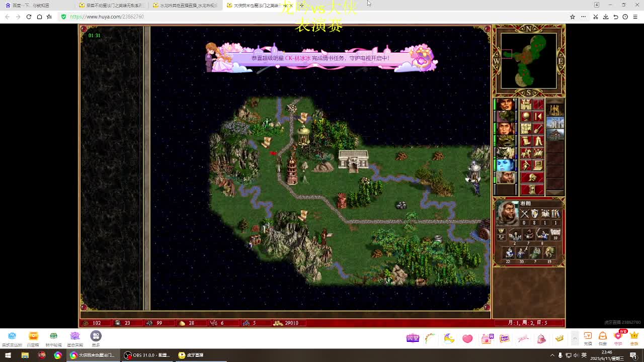
Task: Click the End Turn hourglass button
Action: (x=532, y=190)
